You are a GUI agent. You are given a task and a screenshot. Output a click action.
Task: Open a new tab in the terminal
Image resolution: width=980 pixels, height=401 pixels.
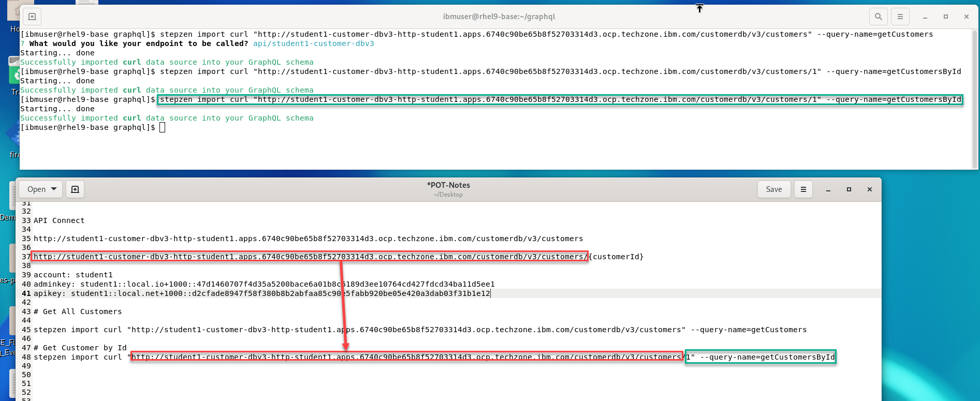click(32, 17)
